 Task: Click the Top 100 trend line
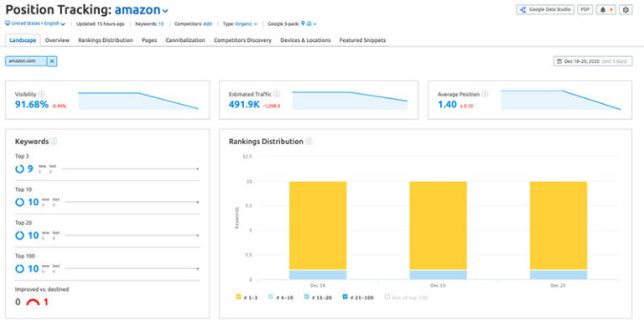(132, 268)
